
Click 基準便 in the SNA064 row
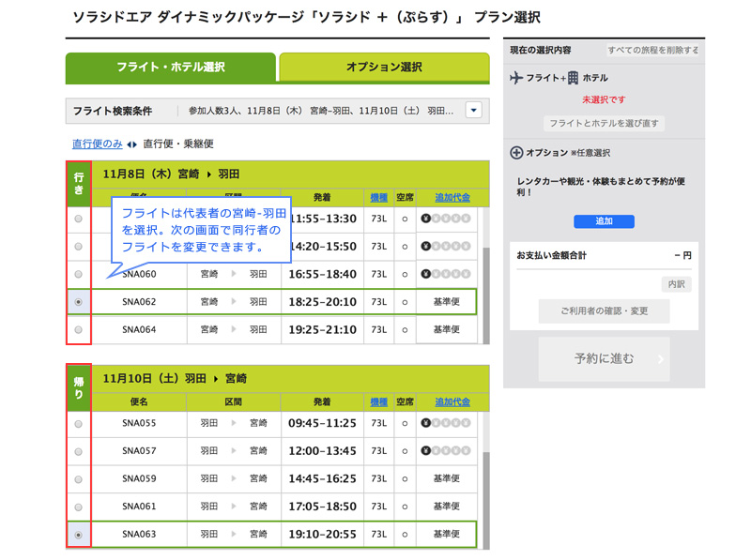tap(447, 330)
